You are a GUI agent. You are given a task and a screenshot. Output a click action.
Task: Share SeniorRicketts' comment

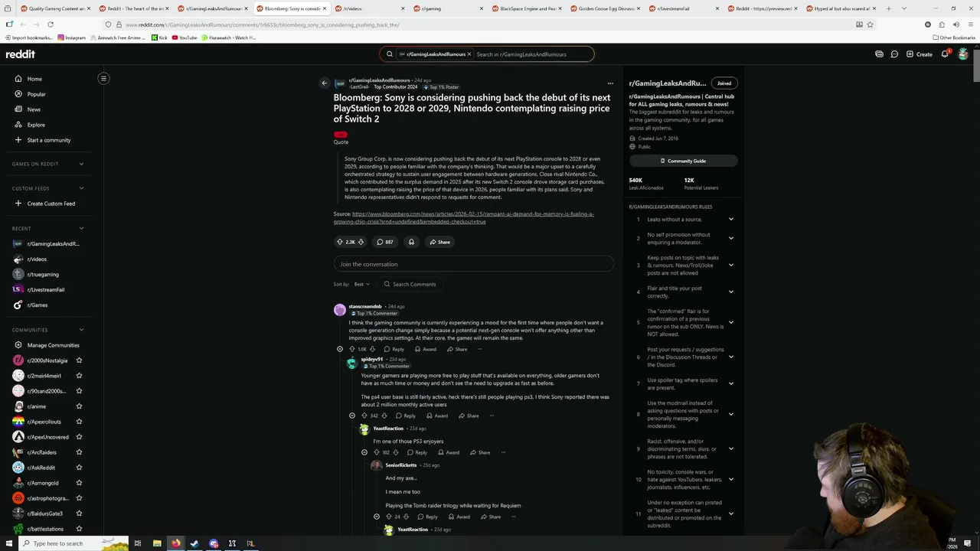click(x=490, y=517)
